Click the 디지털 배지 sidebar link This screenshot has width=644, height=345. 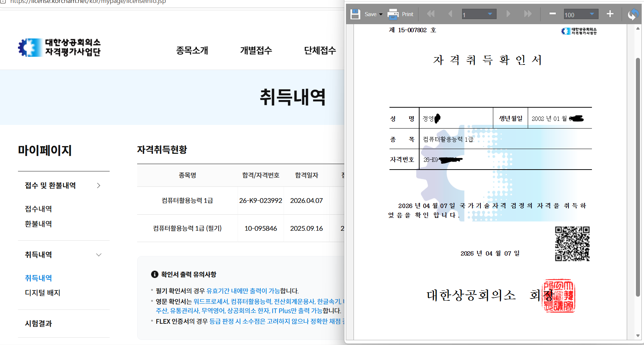[x=43, y=293]
